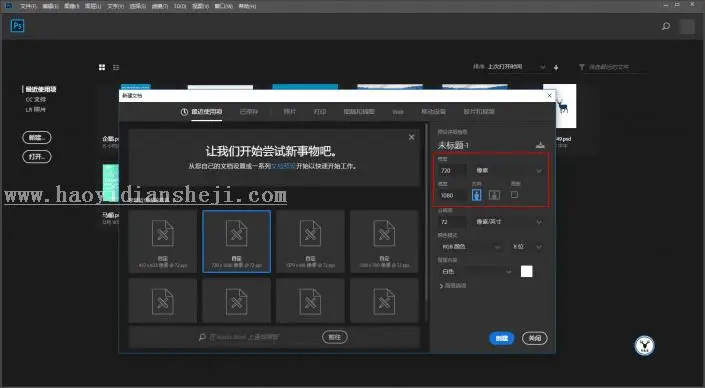Viewport: 705px width, 388px height.
Task: Click the funnel filter icon
Action: (x=582, y=67)
